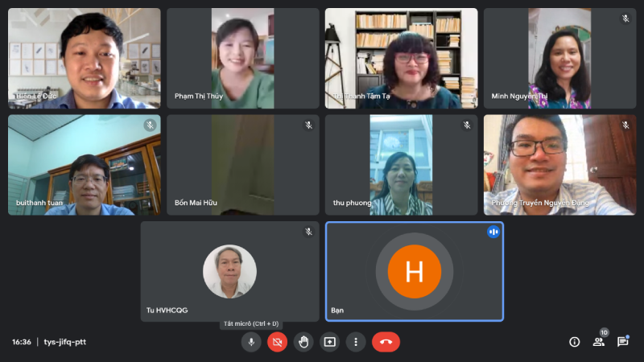This screenshot has width=644, height=362.
Task: Click the muted mic icon on Minh Nguyễn Thị tile
Action: [625, 19]
